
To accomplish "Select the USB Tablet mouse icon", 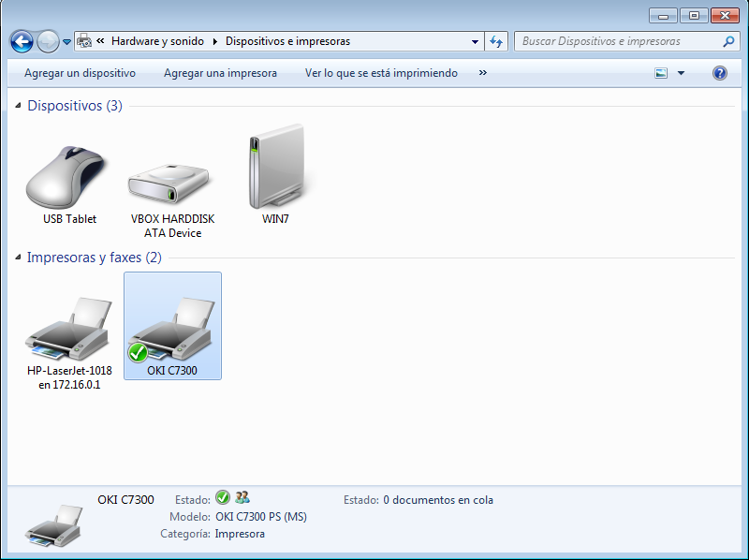I will pos(66,177).
